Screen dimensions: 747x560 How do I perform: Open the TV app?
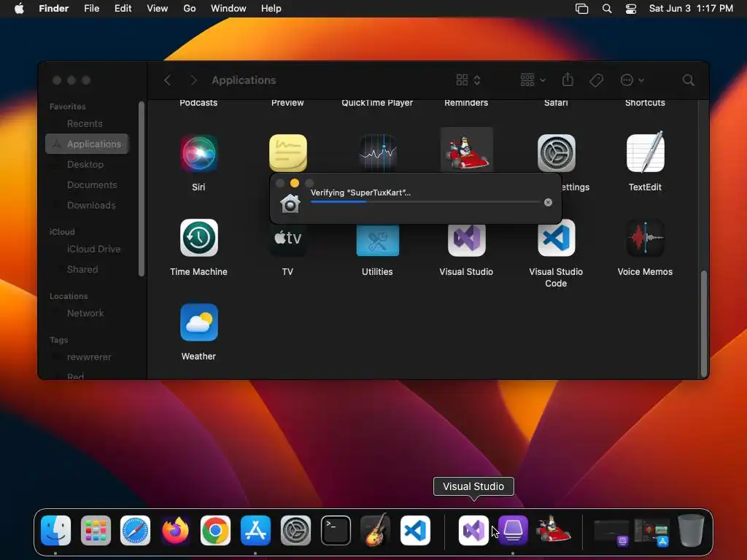coord(287,241)
